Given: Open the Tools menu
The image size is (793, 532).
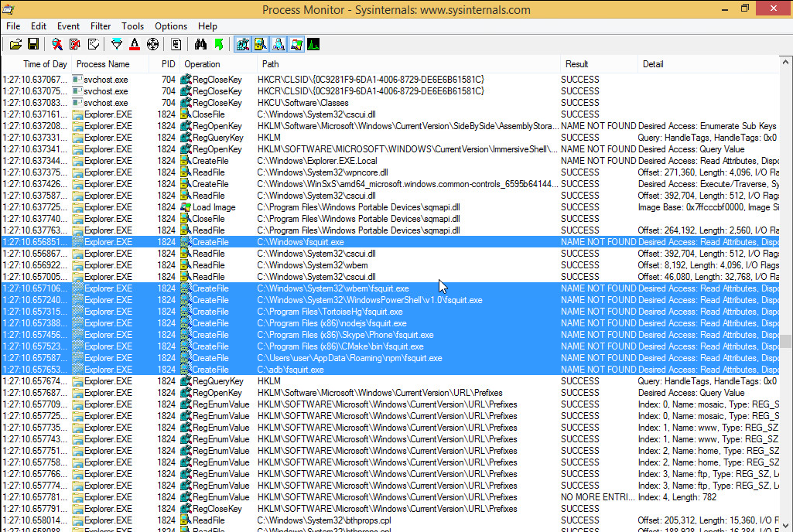Looking at the screenshot, I should 132,26.
